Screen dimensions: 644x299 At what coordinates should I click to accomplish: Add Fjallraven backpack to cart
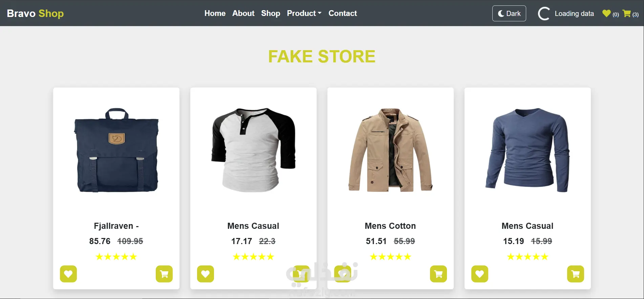coord(164,274)
